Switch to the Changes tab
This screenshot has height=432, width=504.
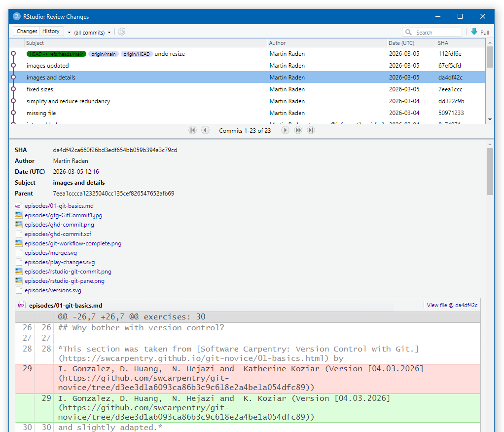click(27, 32)
